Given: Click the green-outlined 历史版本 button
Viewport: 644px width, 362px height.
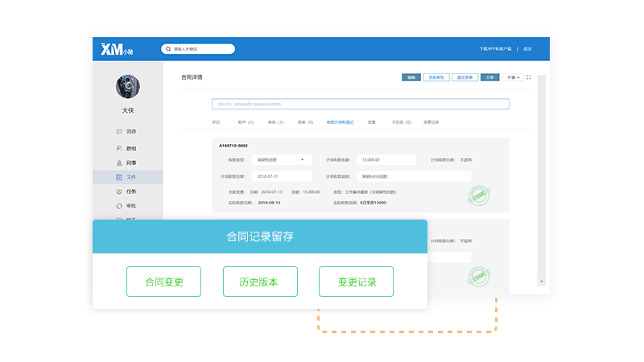Looking at the screenshot, I should (x=260, y=282).
